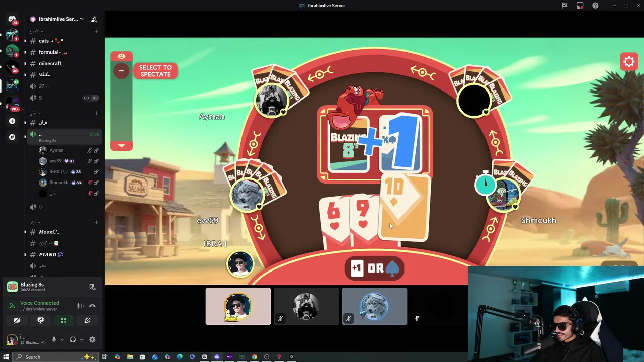The width and height of the screenshot is (644, 362).
Task: Open Discord user settings gear
Action: (92, 340)
